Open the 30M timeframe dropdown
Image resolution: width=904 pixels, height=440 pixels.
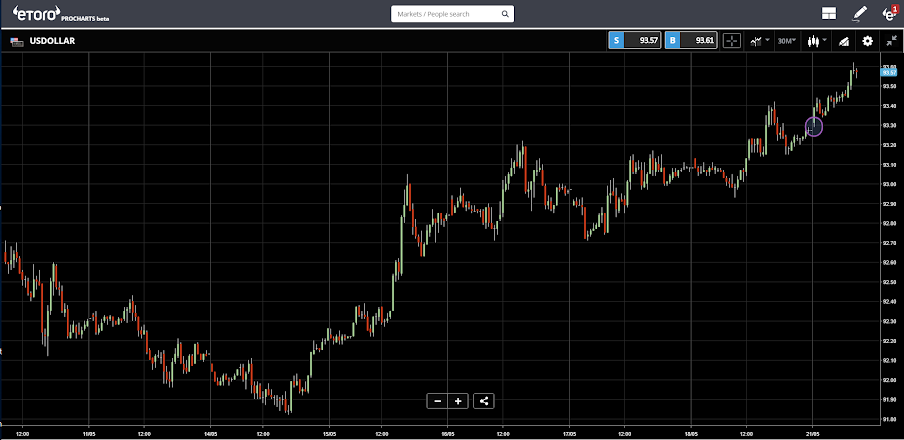[787, 41]
